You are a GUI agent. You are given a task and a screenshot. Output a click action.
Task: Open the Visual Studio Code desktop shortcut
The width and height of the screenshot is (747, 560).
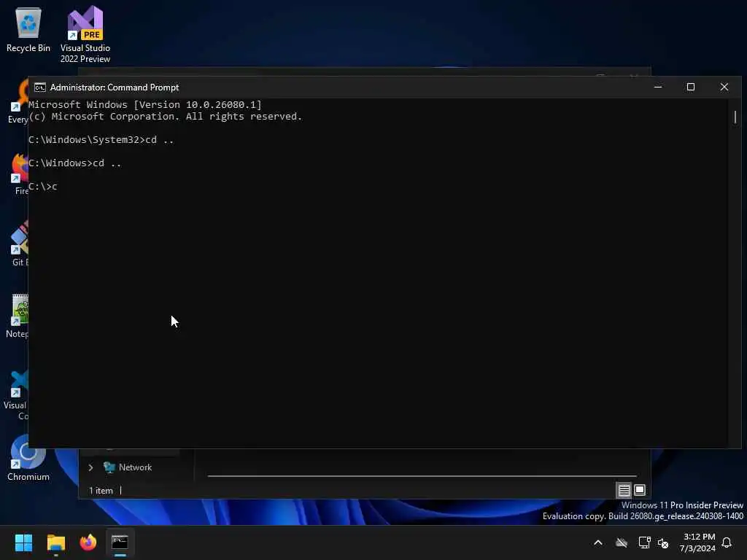(16, 395)
